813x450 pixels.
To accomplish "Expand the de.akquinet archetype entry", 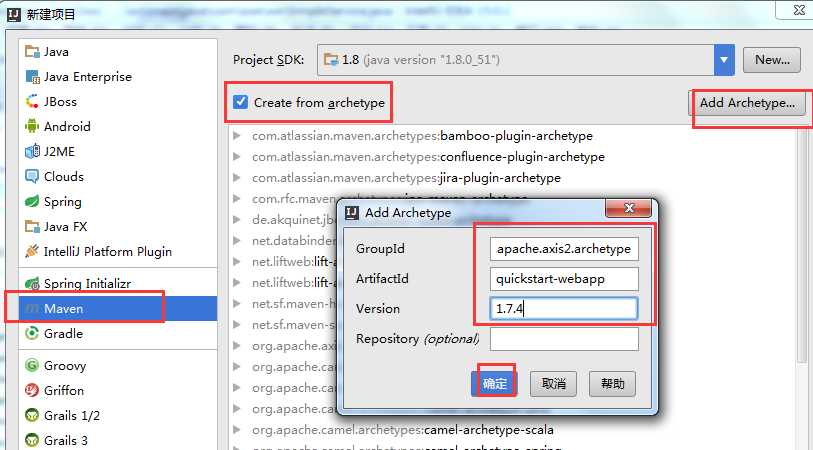I will click(237, 220).
